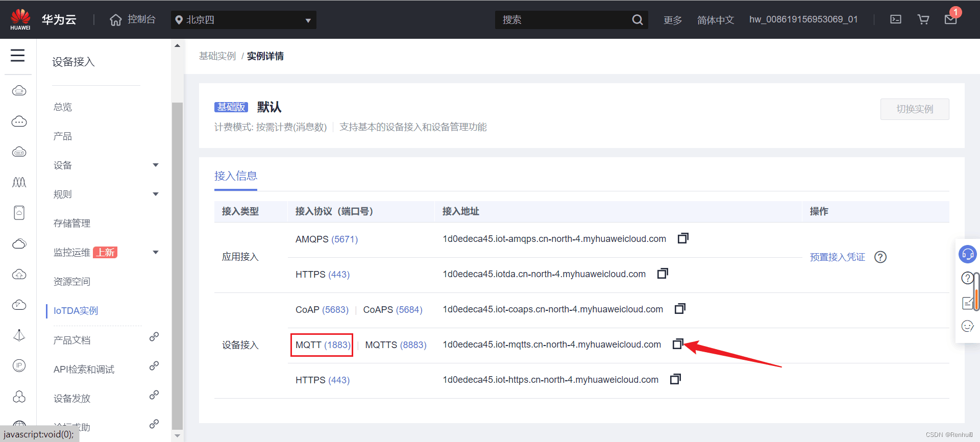Click the link icon next to API检索和调试
980x442 pixels.
tap(154, 366)
